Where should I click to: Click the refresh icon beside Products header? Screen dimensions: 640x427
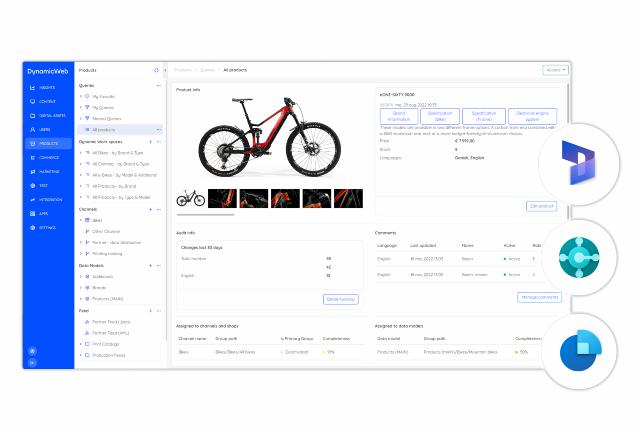156,70
